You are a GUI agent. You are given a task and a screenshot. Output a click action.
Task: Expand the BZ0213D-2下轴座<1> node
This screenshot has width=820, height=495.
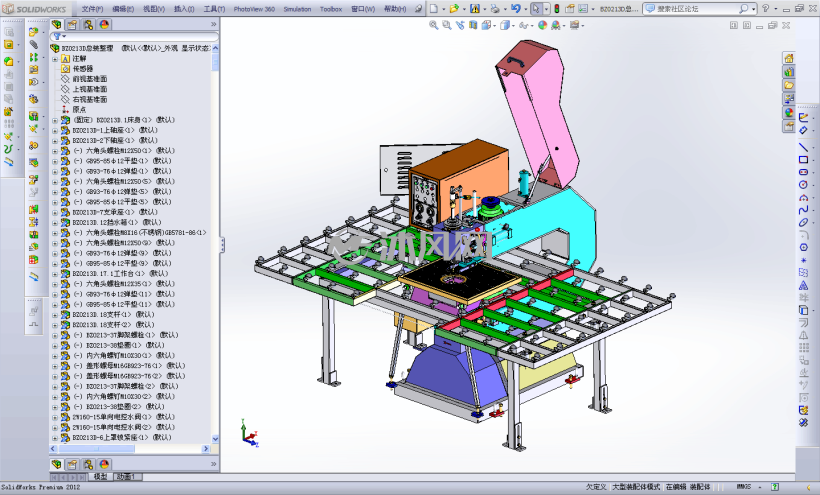coord(55,141)
